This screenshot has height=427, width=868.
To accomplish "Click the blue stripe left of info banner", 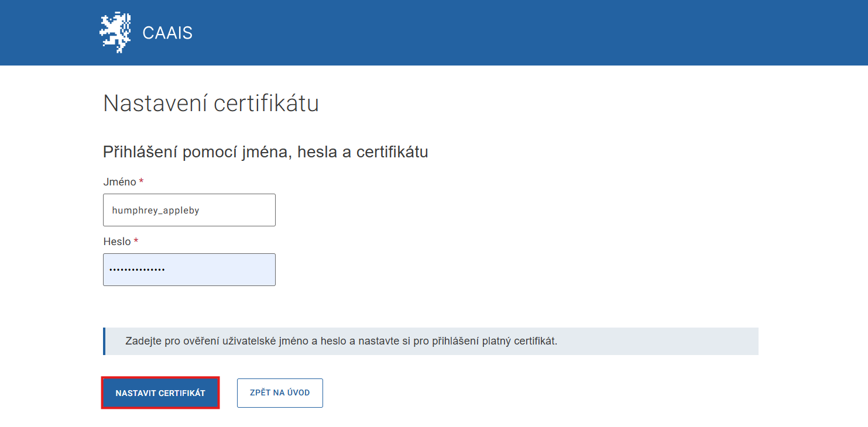I will tap(104, 341).
